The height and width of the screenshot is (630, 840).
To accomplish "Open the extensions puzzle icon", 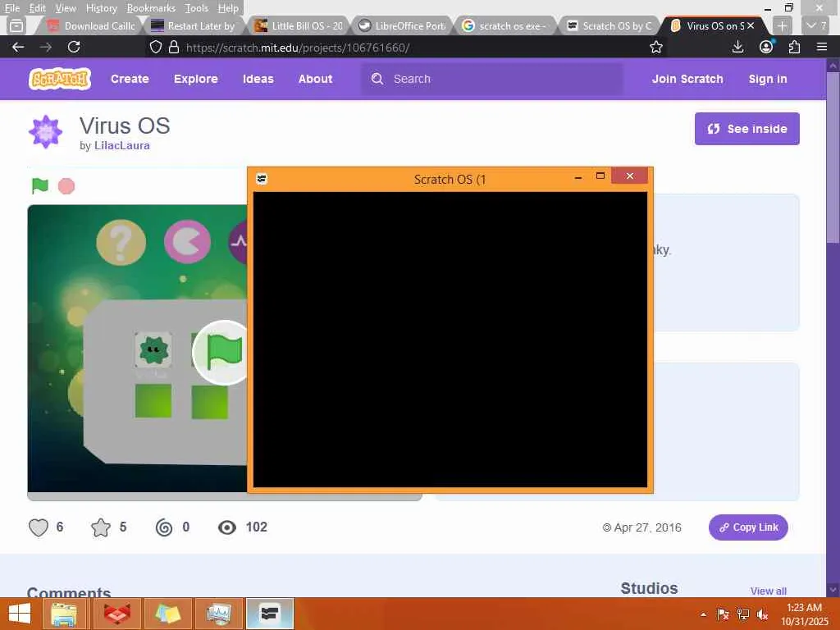I will click(794, 47).
